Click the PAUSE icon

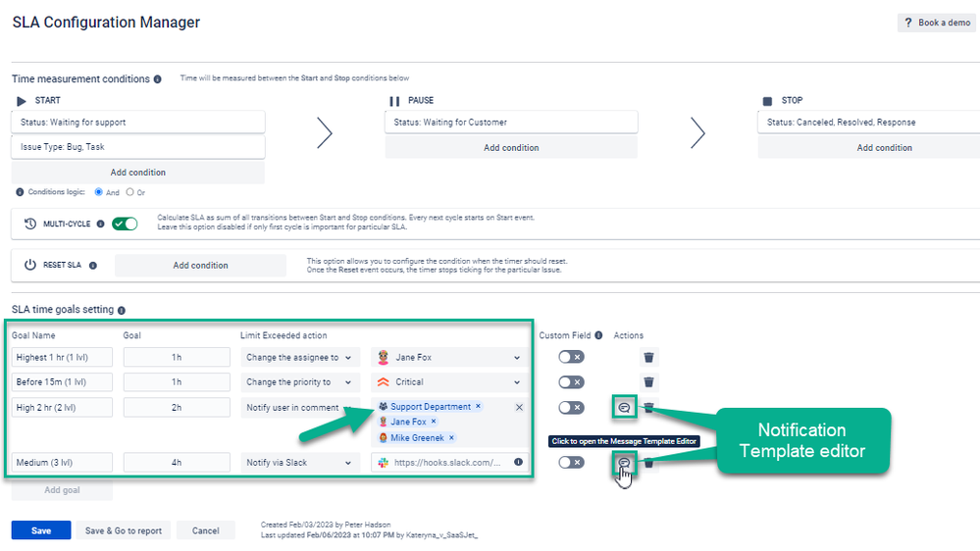pyautogui.click(x=394, y=101)
